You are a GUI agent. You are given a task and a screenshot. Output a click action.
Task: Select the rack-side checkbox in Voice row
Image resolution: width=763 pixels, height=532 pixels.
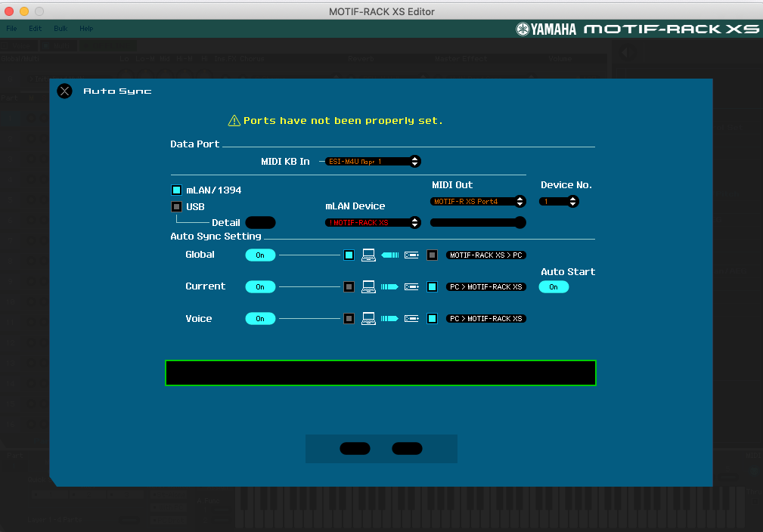pos(432,318)
